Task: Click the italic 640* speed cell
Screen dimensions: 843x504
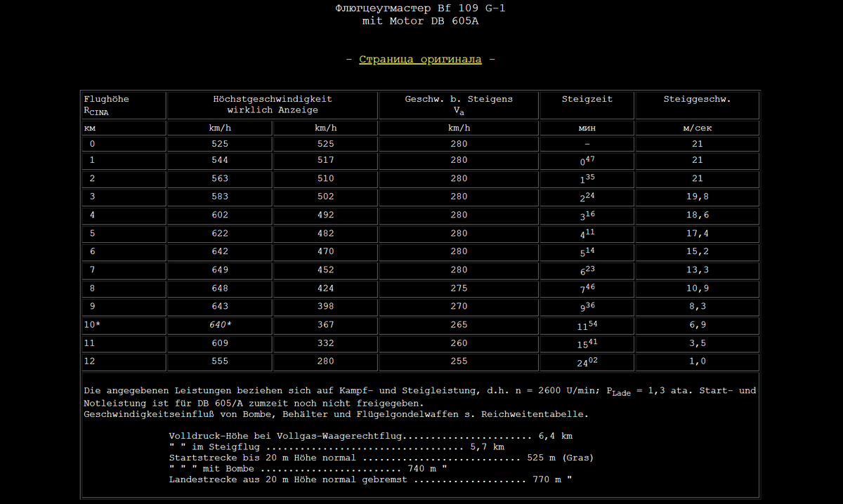Action: [219, 325]
